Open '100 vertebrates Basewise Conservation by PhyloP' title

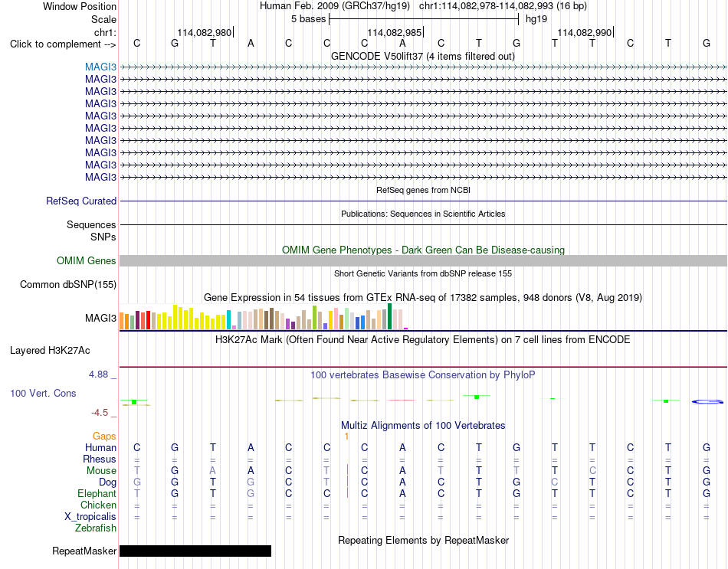tap(422, 375)
